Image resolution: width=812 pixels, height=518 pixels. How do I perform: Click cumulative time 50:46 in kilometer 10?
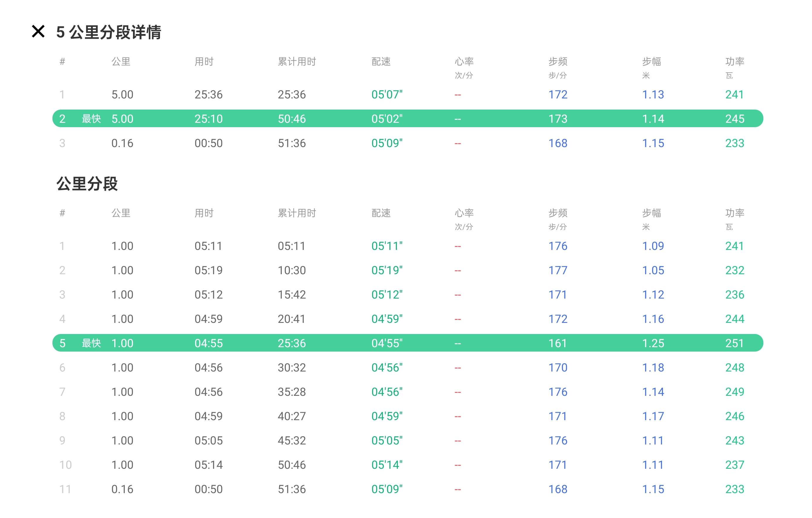pyautogui.click(x=292, y=465)
